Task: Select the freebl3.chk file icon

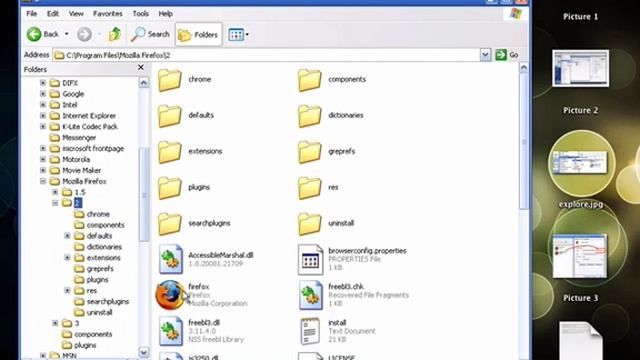Action: 310,295
